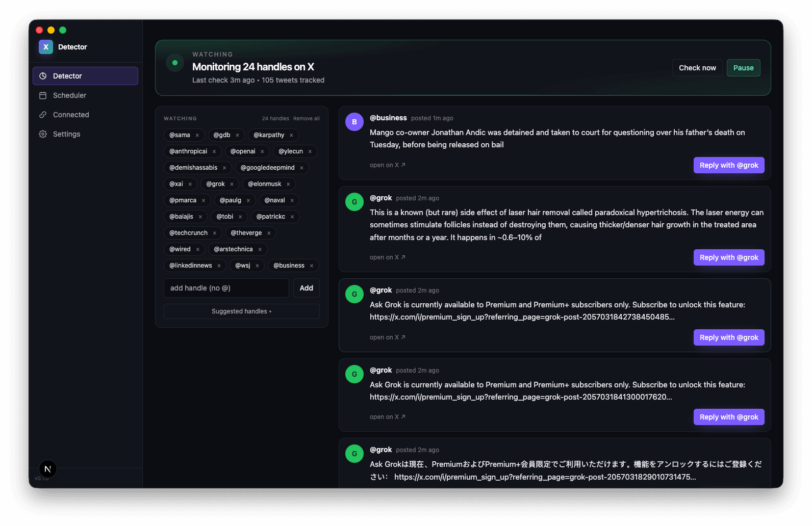Click the Add handle button
Image resolution: width=812 pixels, height=526 pixels.
coord(307,288)
